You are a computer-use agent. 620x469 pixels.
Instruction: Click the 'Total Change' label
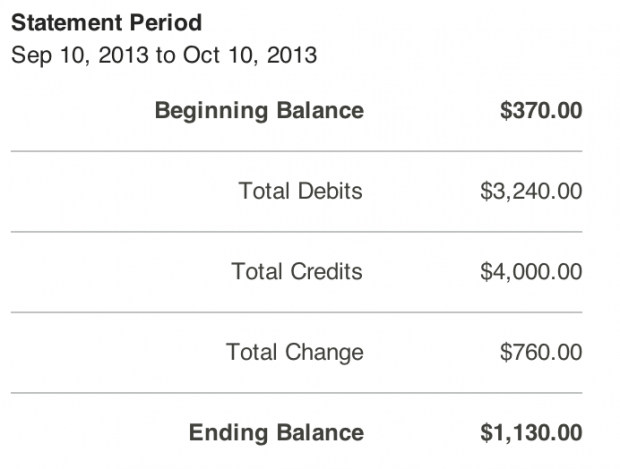tap(295, 352)
